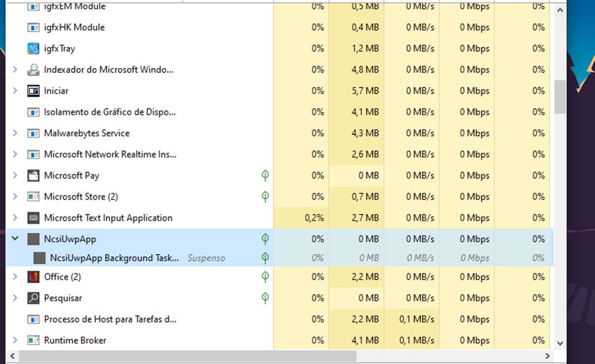Expand the Runtime Broker entry
This screenshot has width=595, height=364.
click(15, 340)
